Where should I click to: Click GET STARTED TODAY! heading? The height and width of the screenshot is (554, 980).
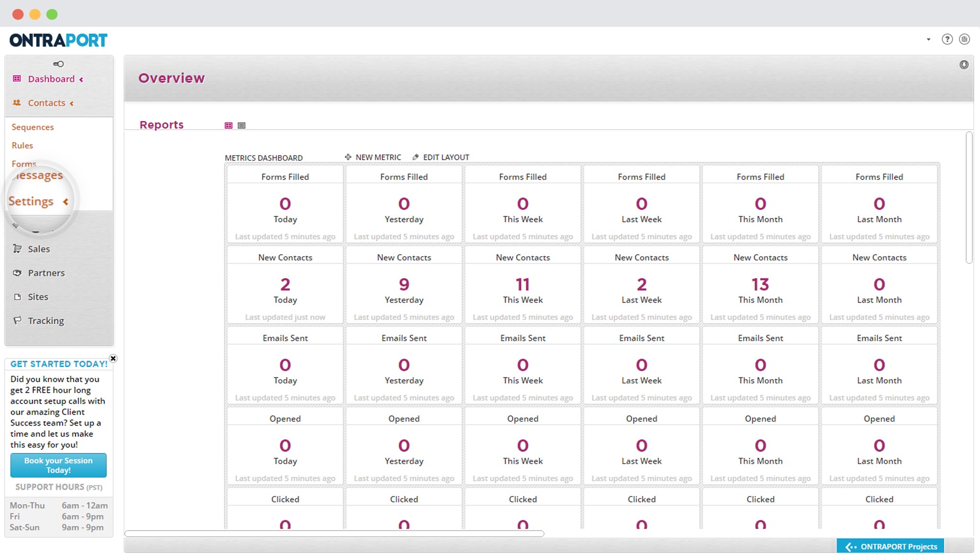coord(59,364)
